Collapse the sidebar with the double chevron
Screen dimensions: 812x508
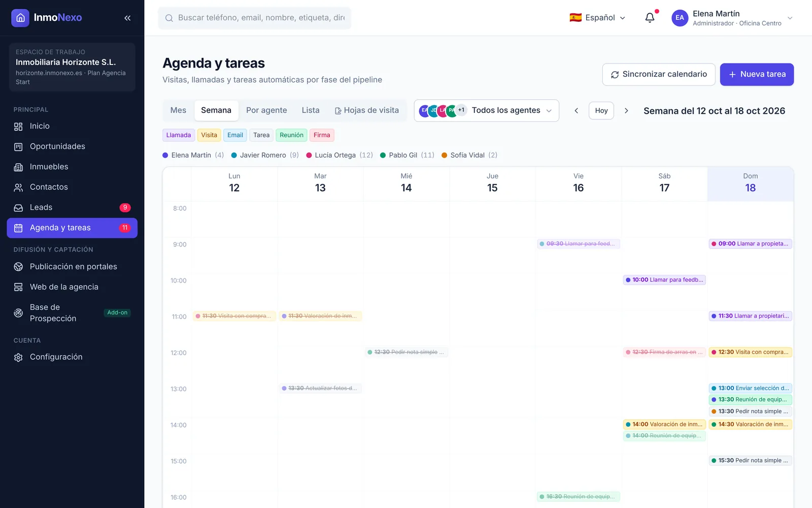pos(127,18)
